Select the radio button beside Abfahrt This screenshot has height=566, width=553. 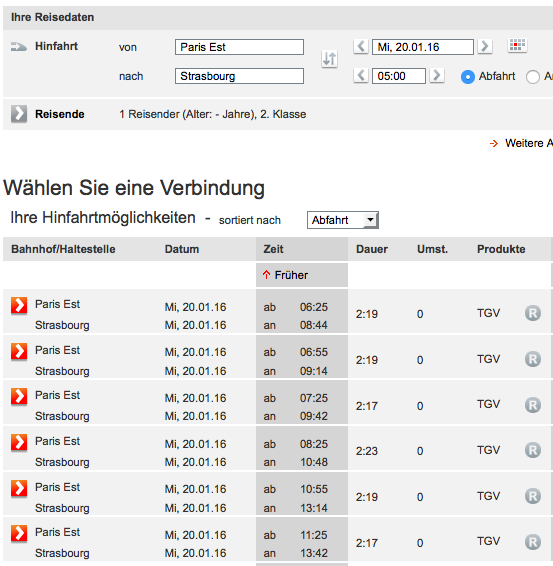533,77
